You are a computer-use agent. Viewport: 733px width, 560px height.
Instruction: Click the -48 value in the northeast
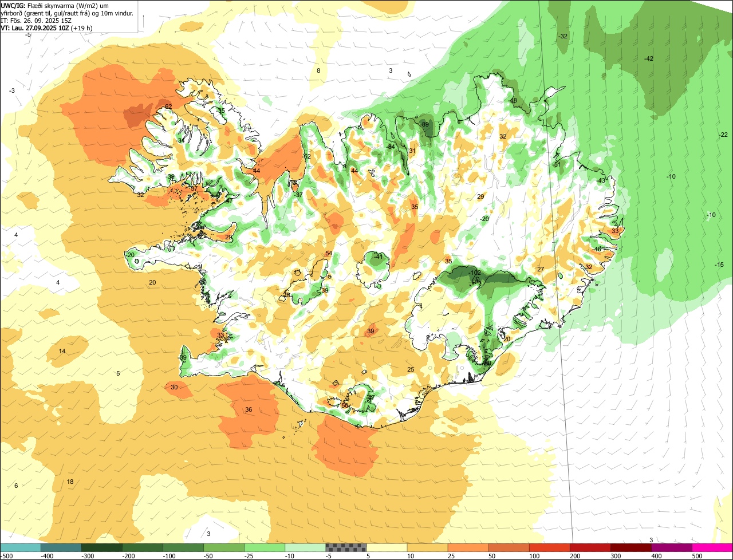click(x=513, y=101)
